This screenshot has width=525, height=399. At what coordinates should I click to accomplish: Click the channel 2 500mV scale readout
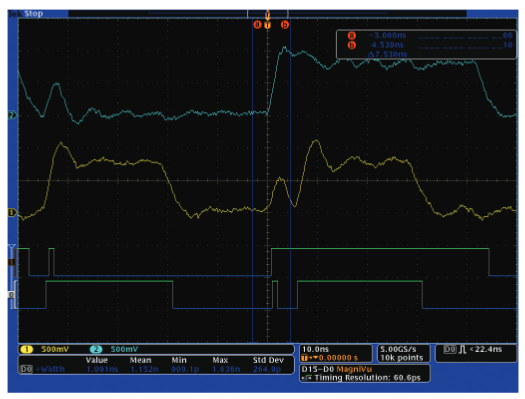124,349
